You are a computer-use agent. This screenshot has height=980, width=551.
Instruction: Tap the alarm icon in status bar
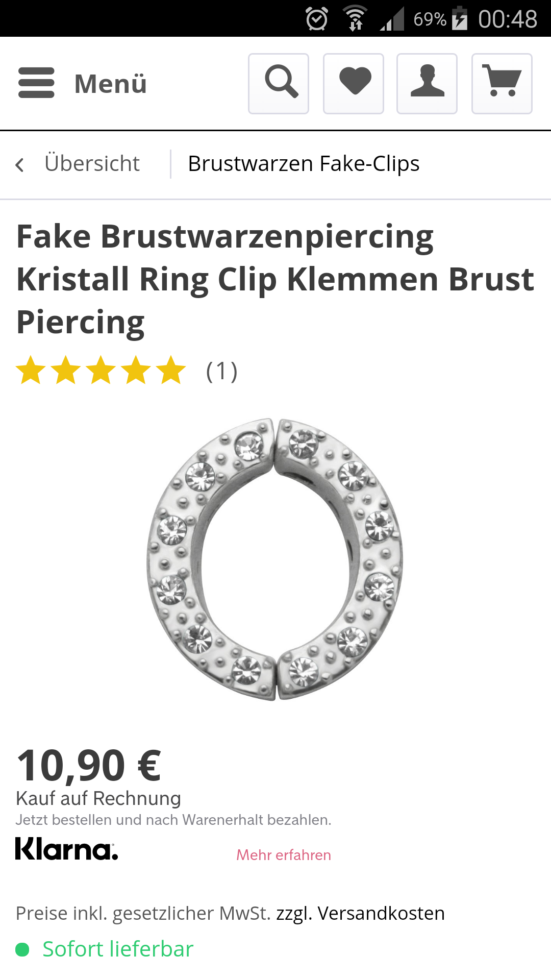pos(317,19)
